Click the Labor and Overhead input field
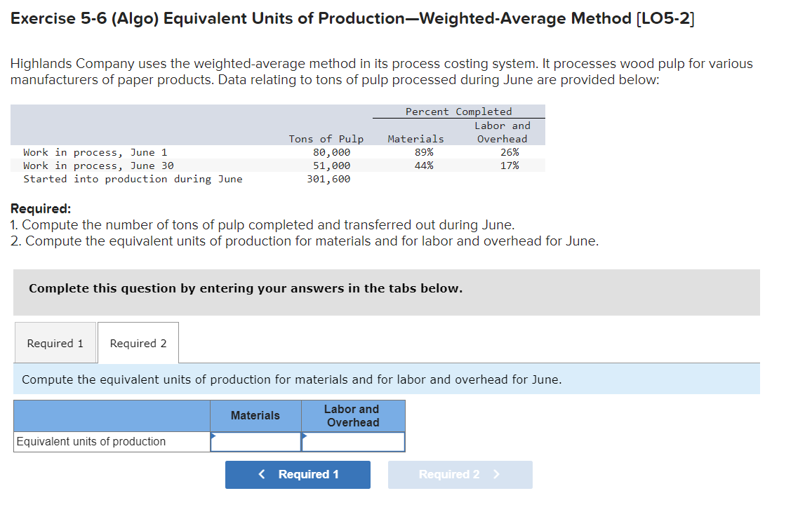 pyautogui.click(x=353, y=441)
